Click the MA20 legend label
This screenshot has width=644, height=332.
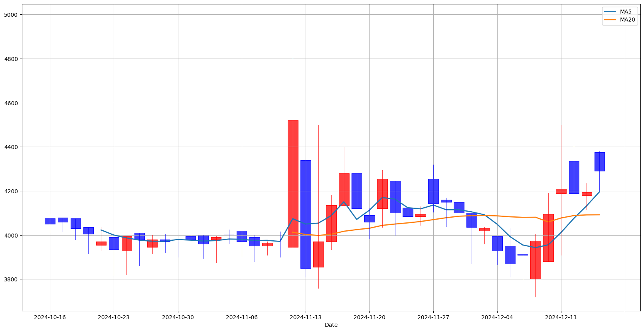point(627,20)
